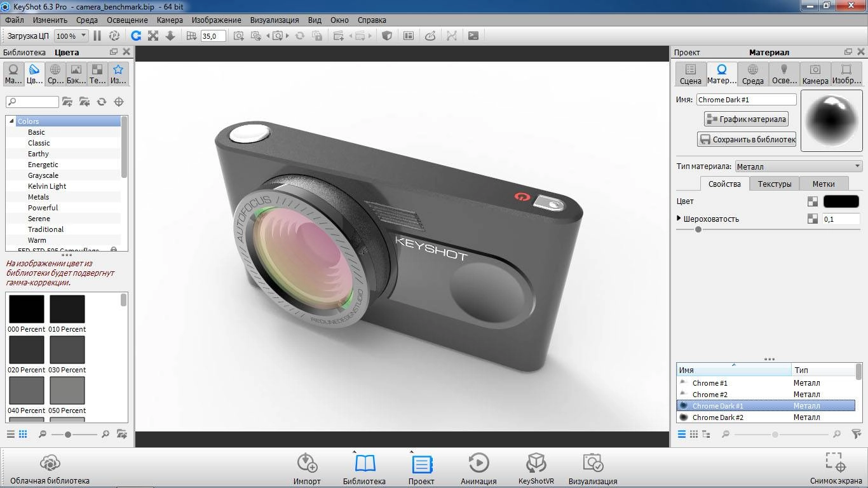Switch project material list to tree view
Screen dimensions: 868x488
706,434
